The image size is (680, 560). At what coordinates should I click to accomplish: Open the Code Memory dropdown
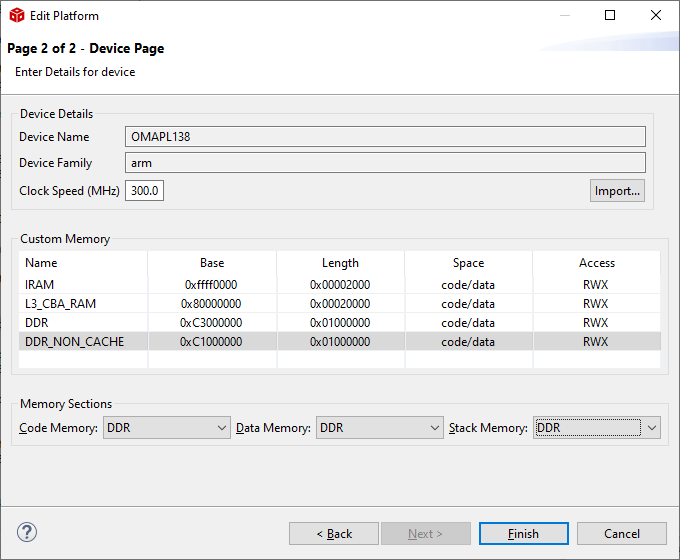tap(167, 428)
